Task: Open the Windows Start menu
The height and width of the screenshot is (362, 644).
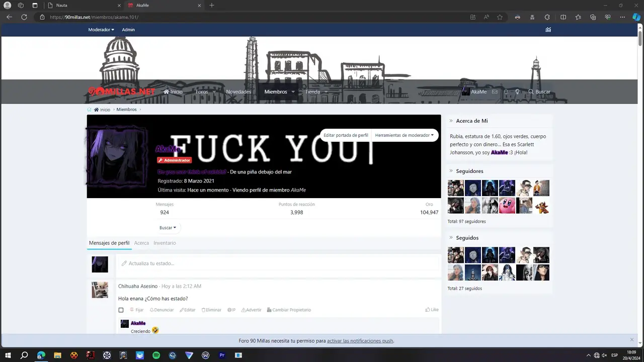Action: 8,355
